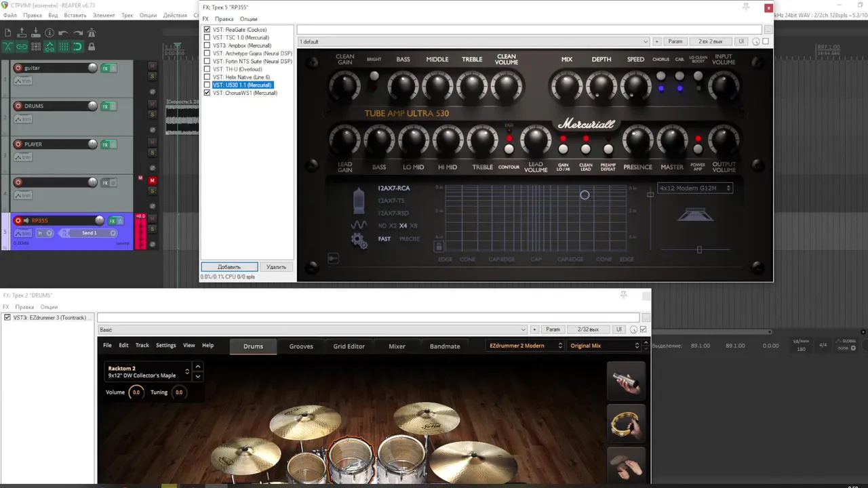Toggle the GAIN LO/HI button
This screenshot has width=868, height=488.
(563, 148)
